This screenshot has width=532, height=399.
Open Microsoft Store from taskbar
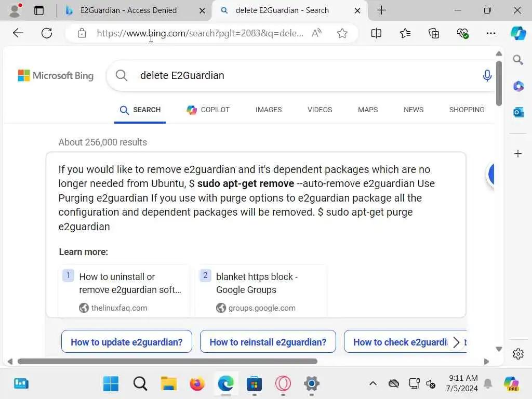click(254, 384)
